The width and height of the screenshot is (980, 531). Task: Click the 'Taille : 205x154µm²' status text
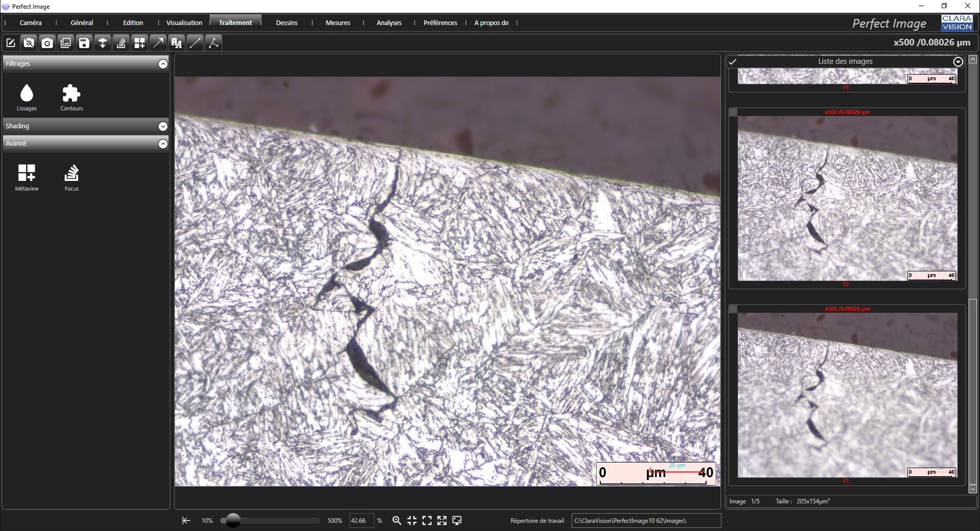click(803, 501)
